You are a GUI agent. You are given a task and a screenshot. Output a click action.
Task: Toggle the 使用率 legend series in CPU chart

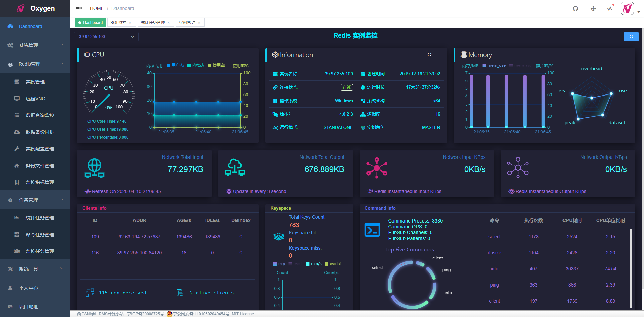pyautogui.click(x=216, y=66)
